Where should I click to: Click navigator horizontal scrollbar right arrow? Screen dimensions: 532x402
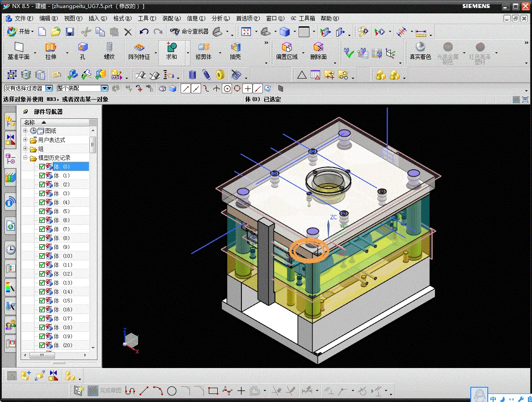click(x=85, y=355)
